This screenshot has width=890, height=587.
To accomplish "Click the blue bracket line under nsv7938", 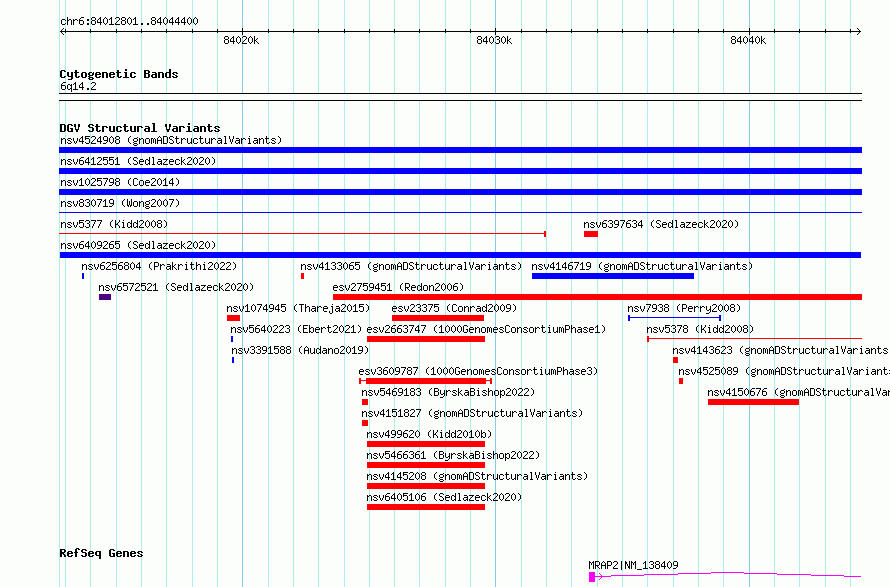I will pyautogui.click(x=674, y=318).
